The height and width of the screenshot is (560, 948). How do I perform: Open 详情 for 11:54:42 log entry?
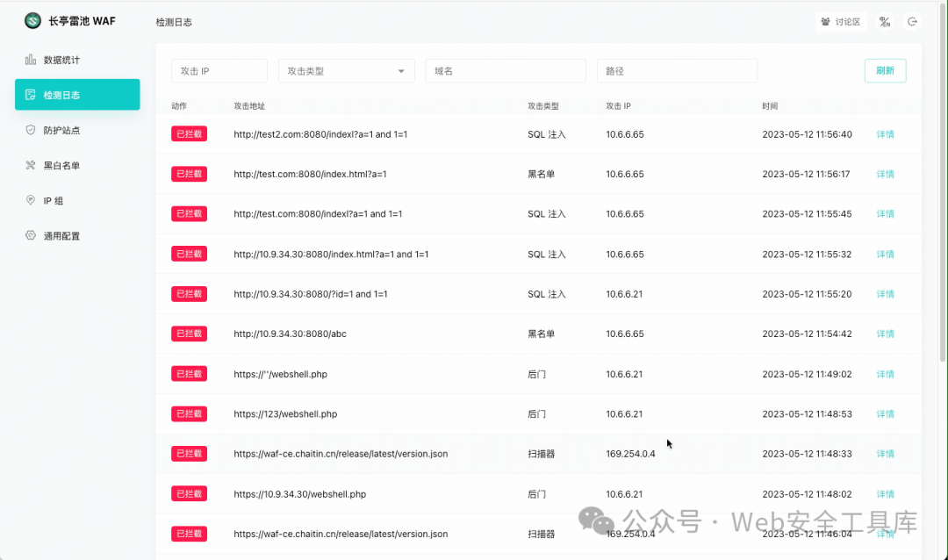pyautogui.click(x=885, y=334)
